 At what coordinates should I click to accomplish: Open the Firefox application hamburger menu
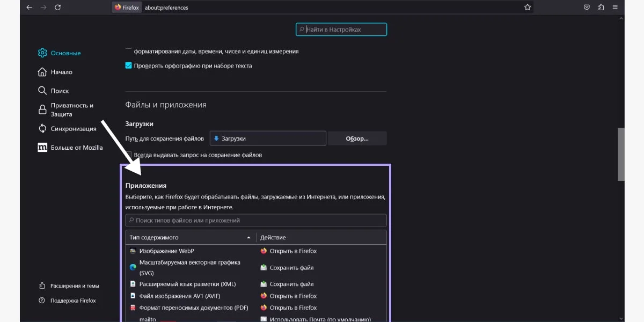pyautogui.click(x=614, y=7)
